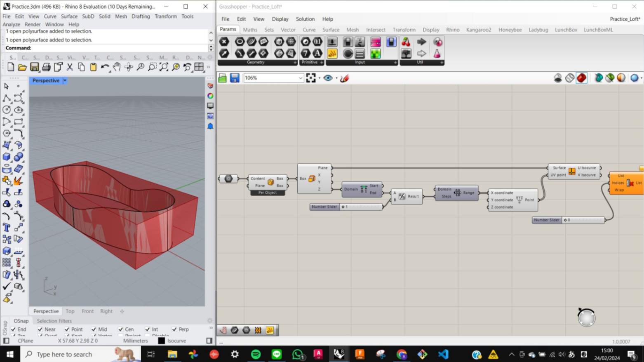Click the four viewports layout icon
644x362 pixels.
point(199,67)
